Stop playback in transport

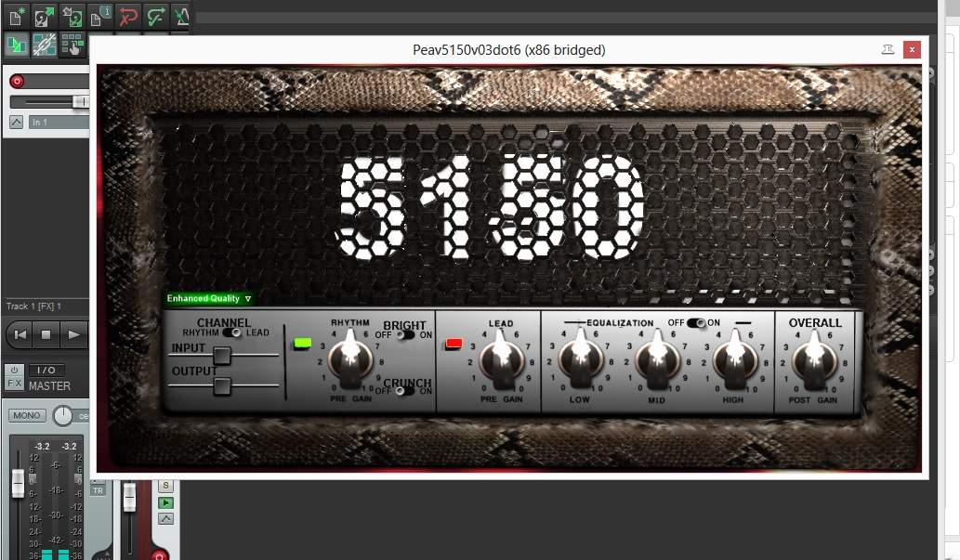pyautogui.click(x=46, y=334)
